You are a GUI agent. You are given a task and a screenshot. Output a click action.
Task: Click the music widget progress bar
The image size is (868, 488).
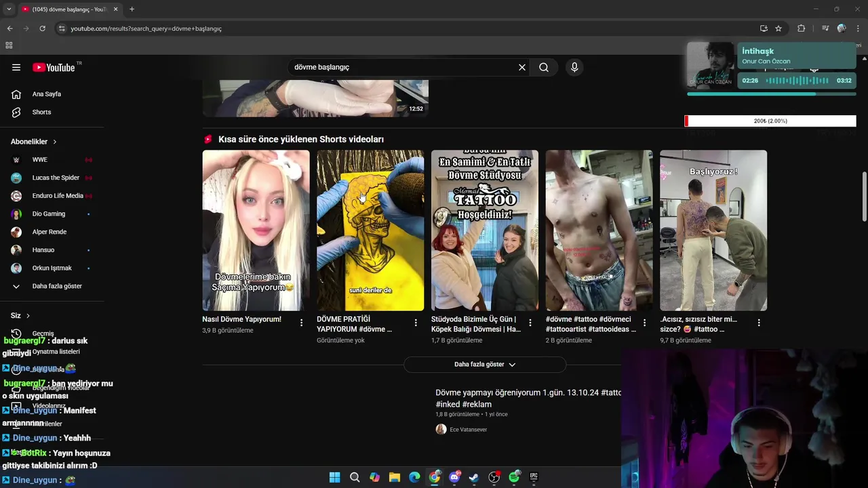(771, 94)
